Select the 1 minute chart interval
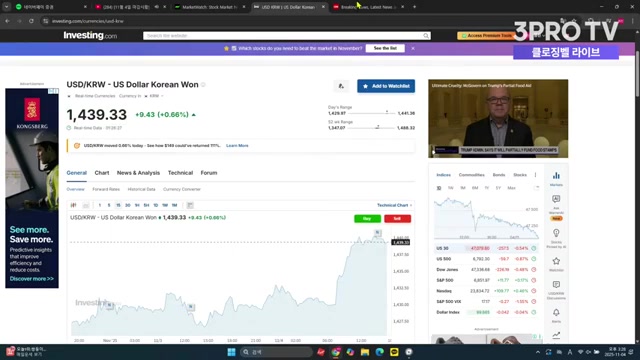The height and width of the screenshot is (360, 640). pos(100,205)
